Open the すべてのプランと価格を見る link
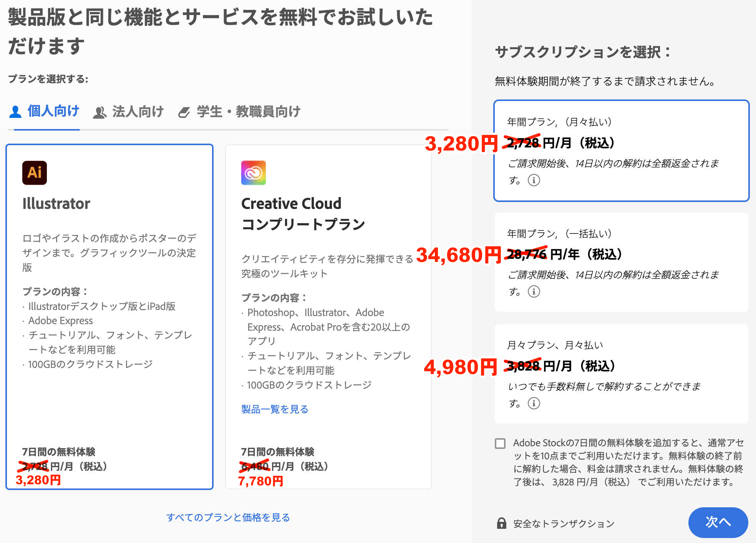The height and width of the screenshot is (543, 756). pos(228,517)
